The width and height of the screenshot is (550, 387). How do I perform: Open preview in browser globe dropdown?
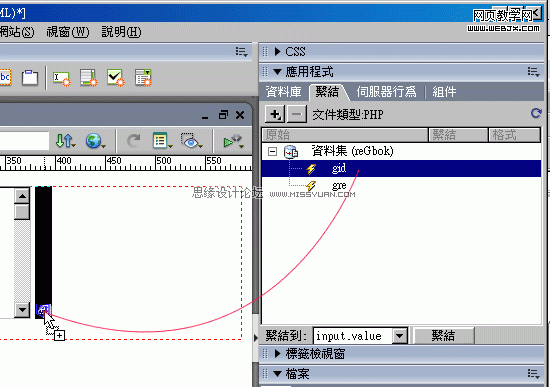(x=95, y=141)
